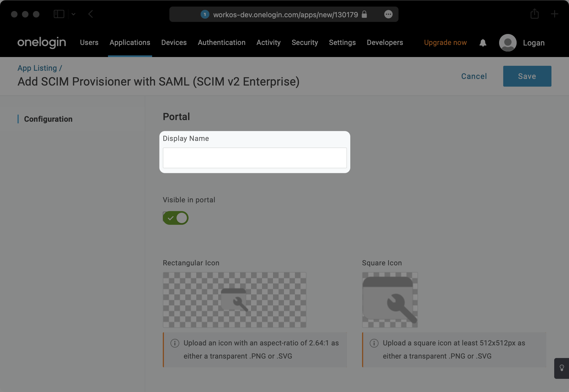
Task: Select Configuration in the sidebar
Action: click(x=48, y=119)
